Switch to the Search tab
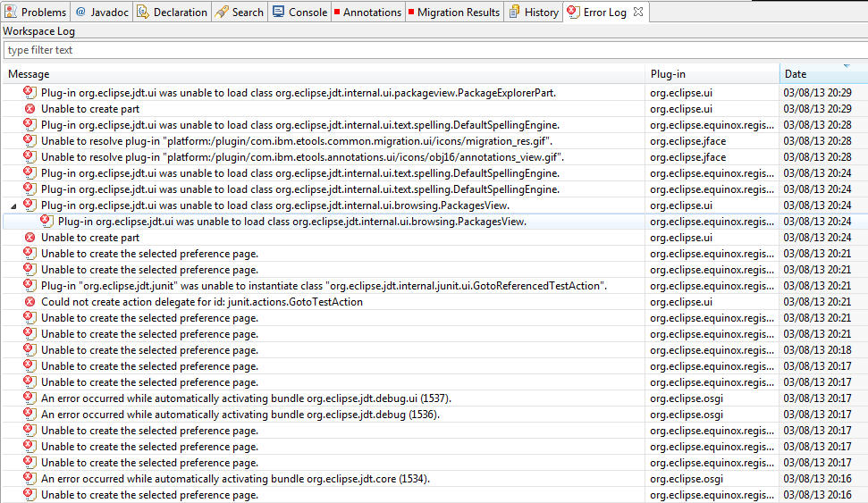 coord(240,12)
